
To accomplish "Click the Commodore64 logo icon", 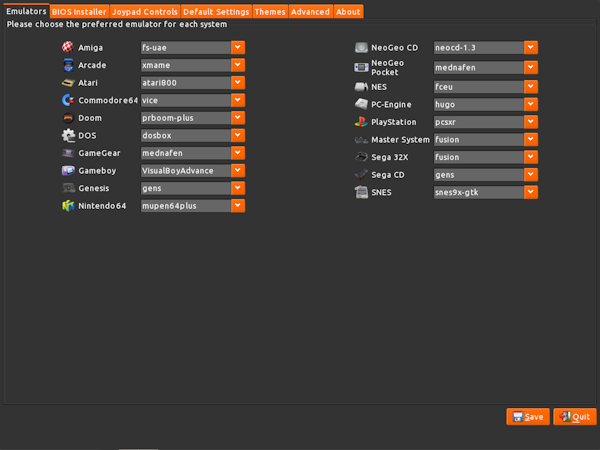I will (x=68, y=100).
